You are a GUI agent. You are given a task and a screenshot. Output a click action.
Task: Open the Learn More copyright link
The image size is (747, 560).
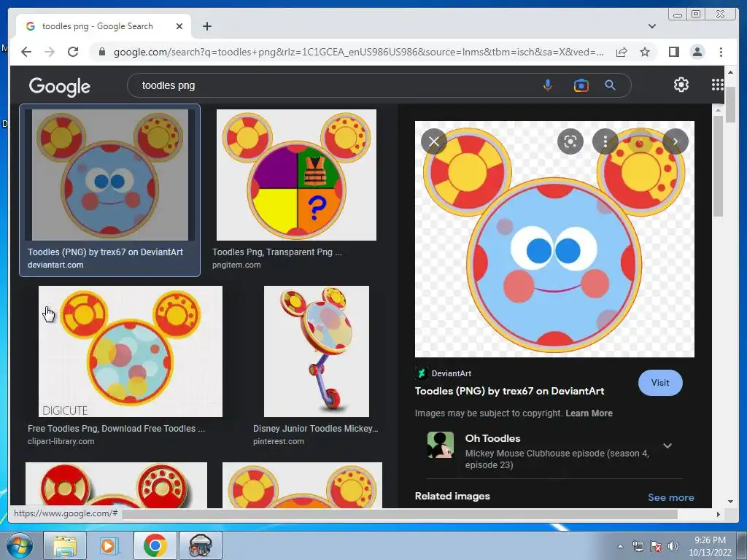pyautogui.click(x=589, y=413)
